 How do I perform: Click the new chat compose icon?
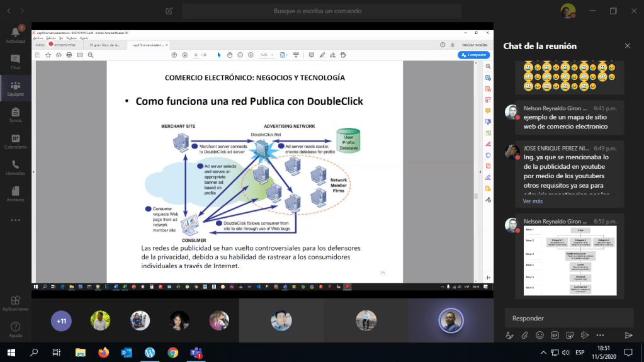tap(169, 11)
